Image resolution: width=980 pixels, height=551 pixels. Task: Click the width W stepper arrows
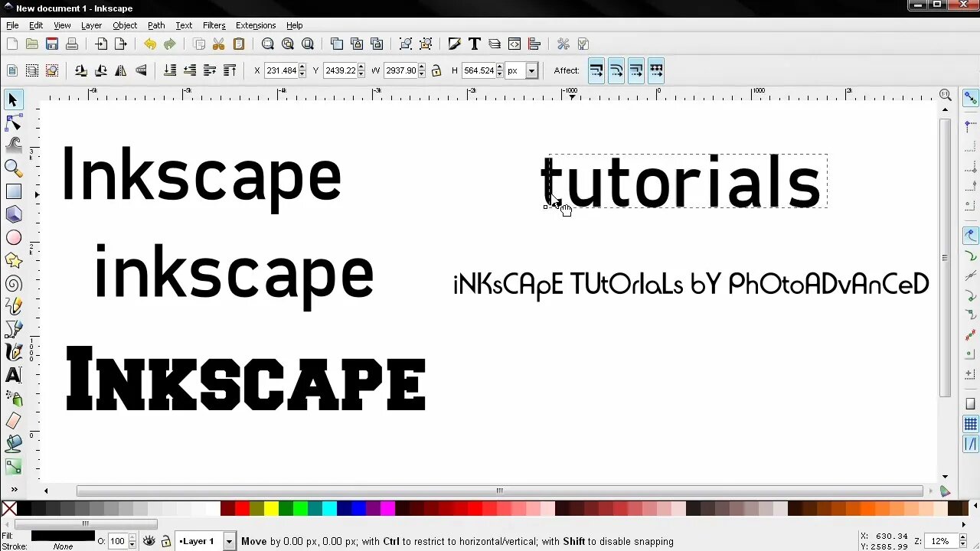point(422,70)
